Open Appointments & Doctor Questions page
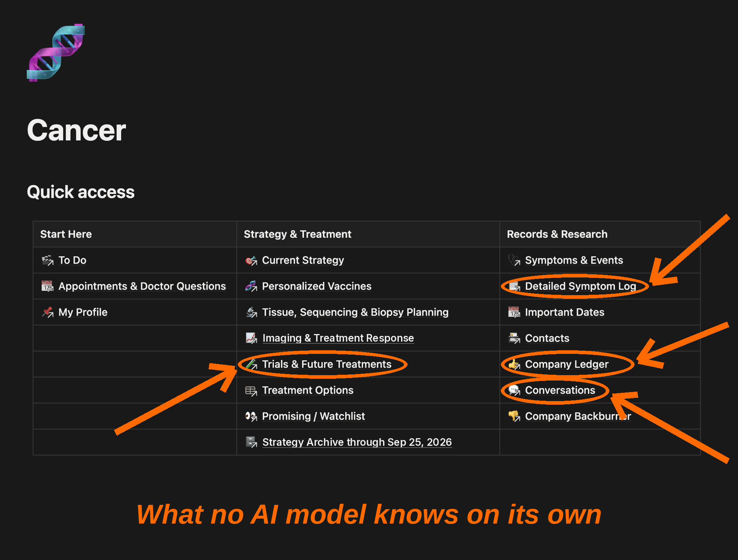 point(142,286)
